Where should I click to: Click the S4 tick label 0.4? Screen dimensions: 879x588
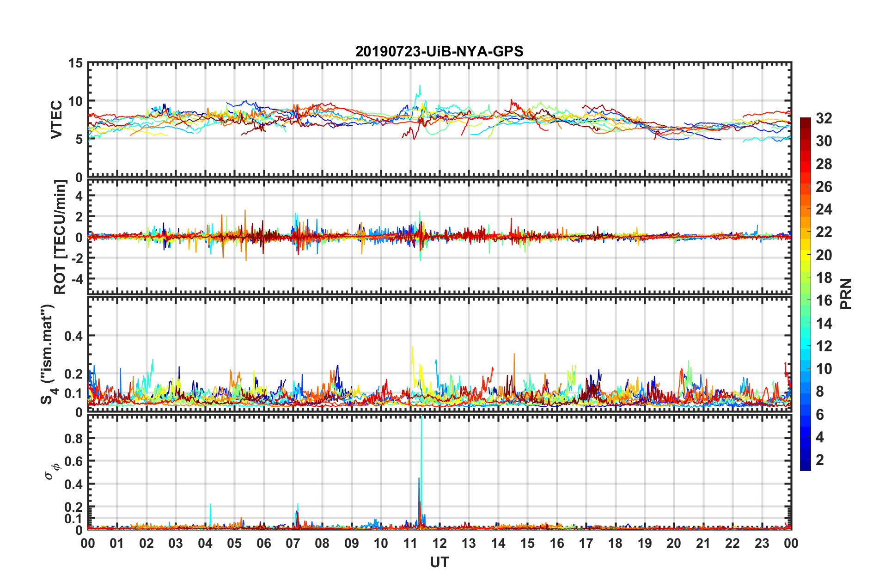coord(74,336)
